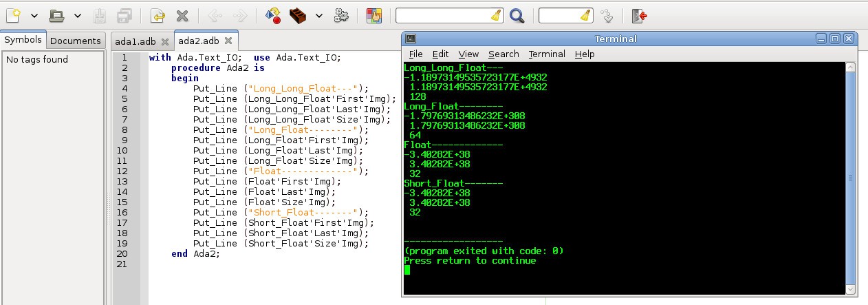
Task: Open the New file templates dropdown arrow
Action: [x=34, y=15]
